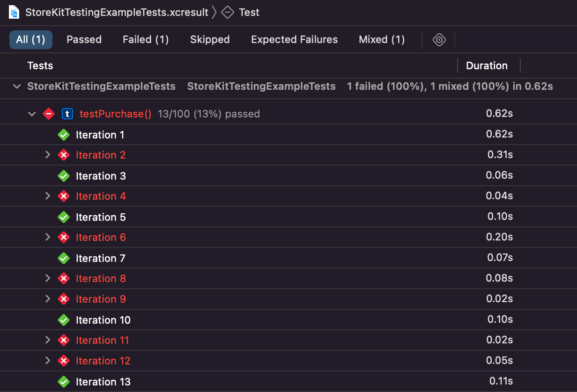Image resolution: width=577 pixels, height=392 pixels.
Task: Collapse the testPurchase() test row
Action: click(32, 114)
